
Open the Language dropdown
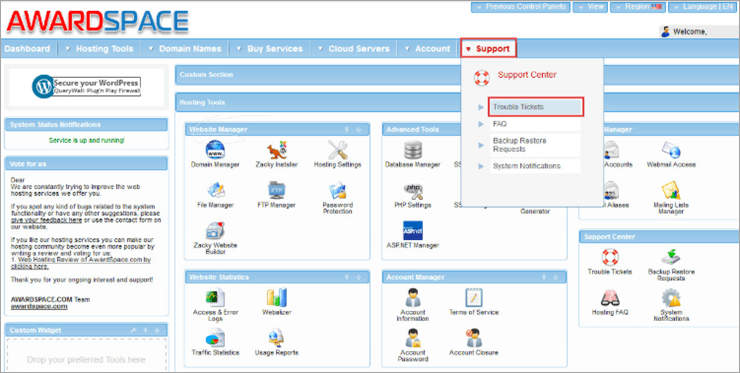point(704,7)
